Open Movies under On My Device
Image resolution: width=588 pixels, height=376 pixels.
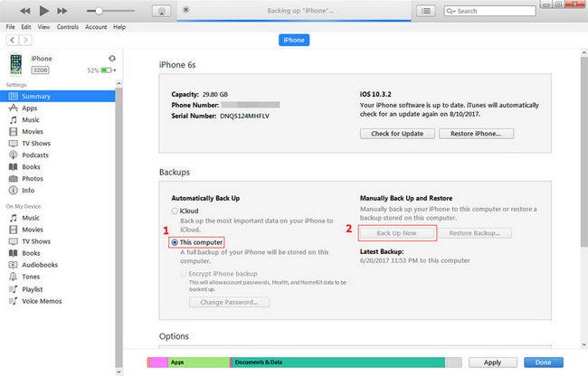pyautogui.click(x=33, y=230)
